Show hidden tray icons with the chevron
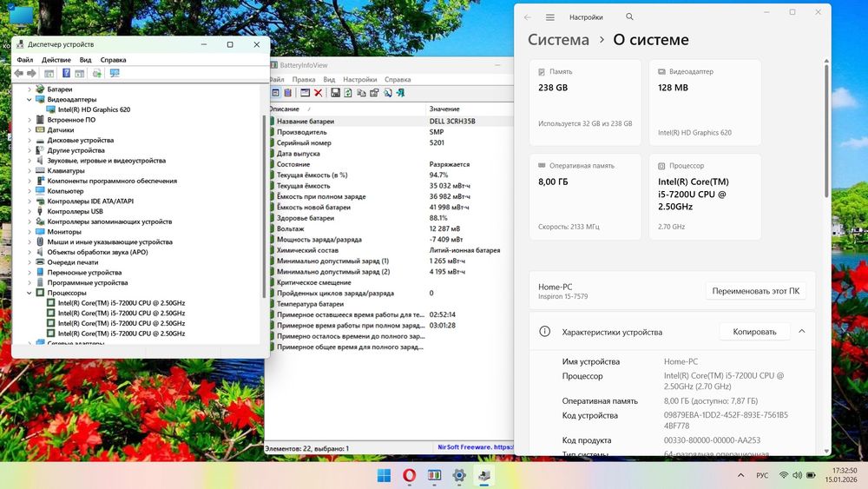The width and height of the screenshot is (868, 489). (x=740, y=475)
